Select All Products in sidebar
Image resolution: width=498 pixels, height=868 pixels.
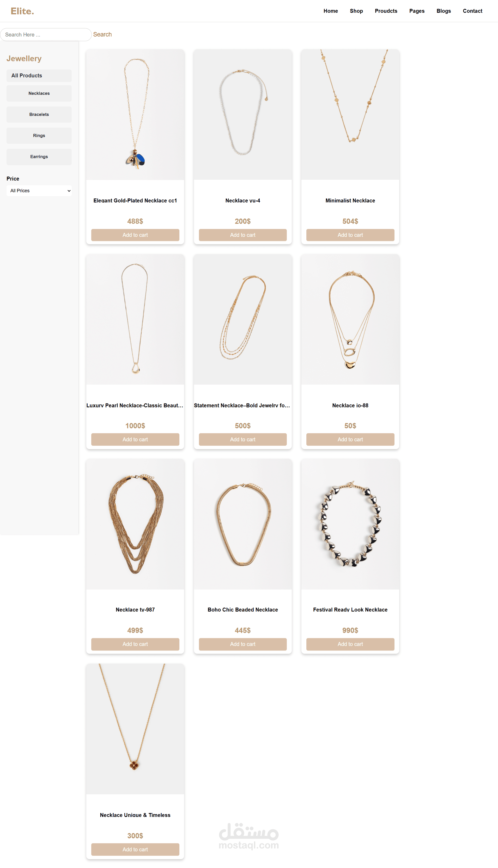click(x=39, y=76)
